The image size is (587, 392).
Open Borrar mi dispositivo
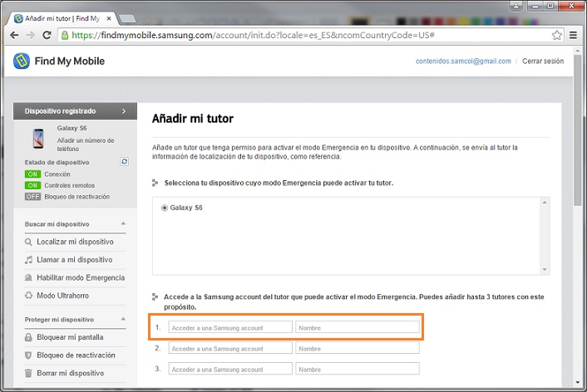[x=71, y=373]
